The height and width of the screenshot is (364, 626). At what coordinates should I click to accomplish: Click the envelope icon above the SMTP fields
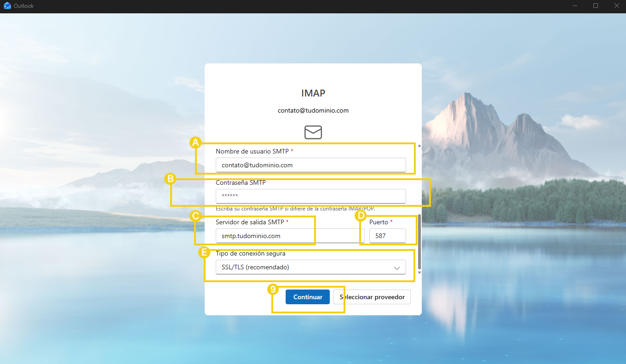coord(313,132)
